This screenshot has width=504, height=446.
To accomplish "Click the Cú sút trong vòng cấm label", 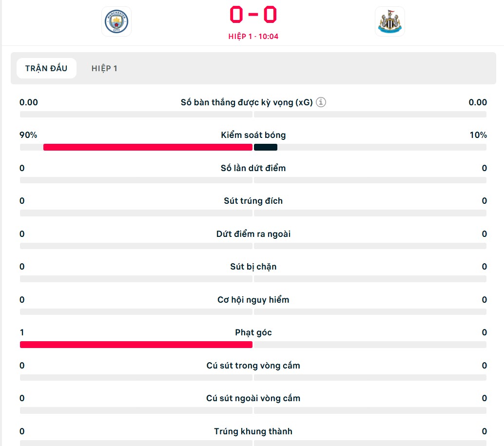I will tap(253, 366).
